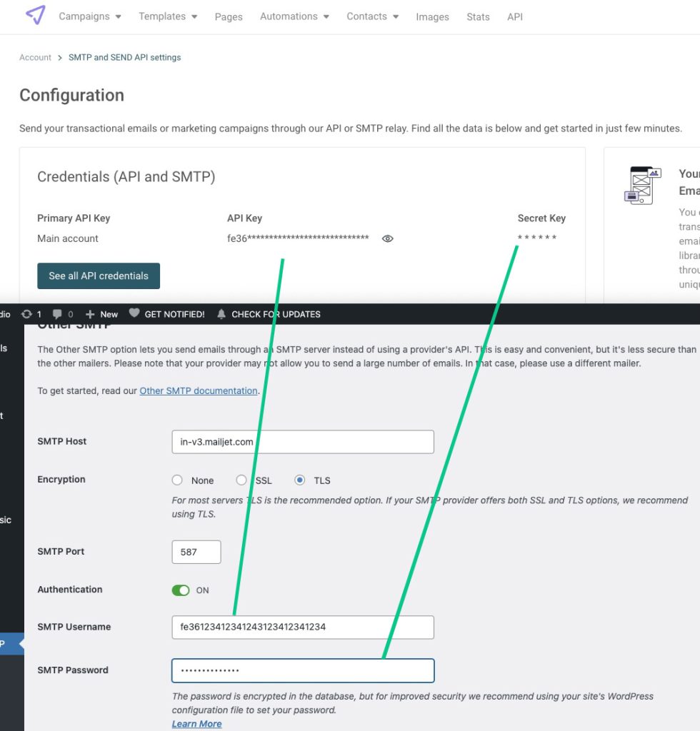
Task: Toggle the Authentication switch off
Action: [x=181, y=590]
